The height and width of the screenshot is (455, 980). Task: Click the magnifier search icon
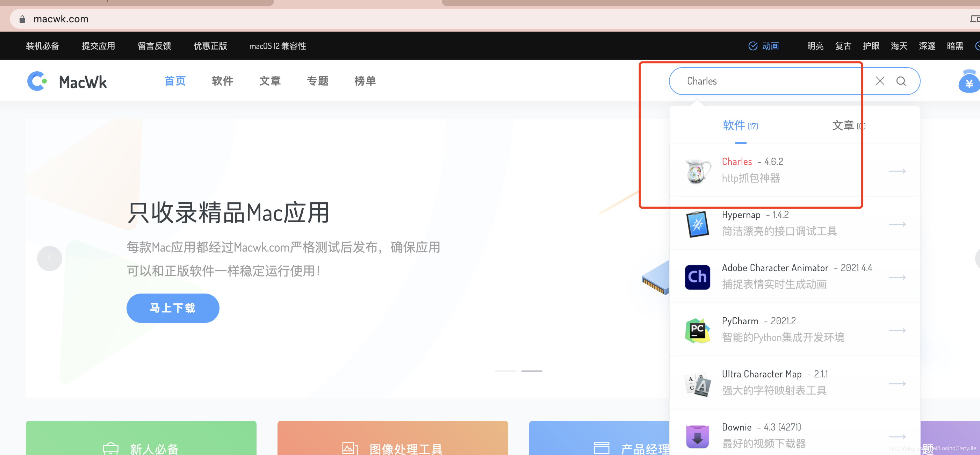point(901,81)
